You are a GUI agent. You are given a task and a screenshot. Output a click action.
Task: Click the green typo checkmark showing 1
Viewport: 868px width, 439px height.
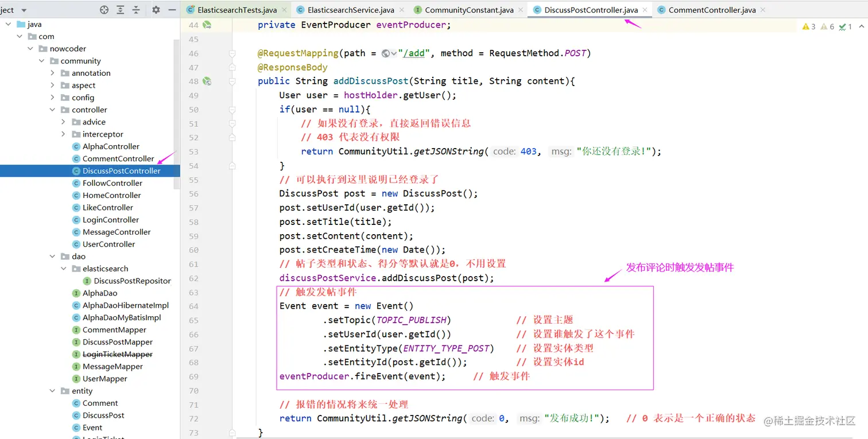click(x=845, y=26)
